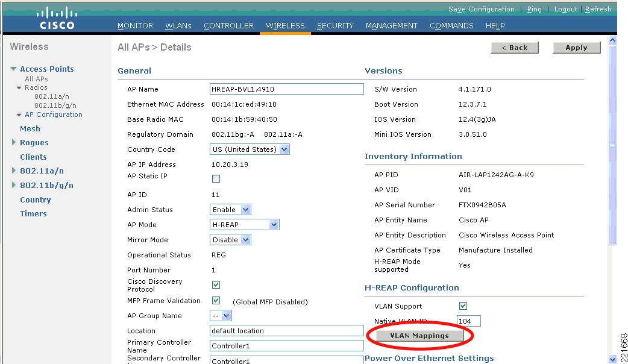
Task: Open the VLAN Mappings button
Action: 419,336
